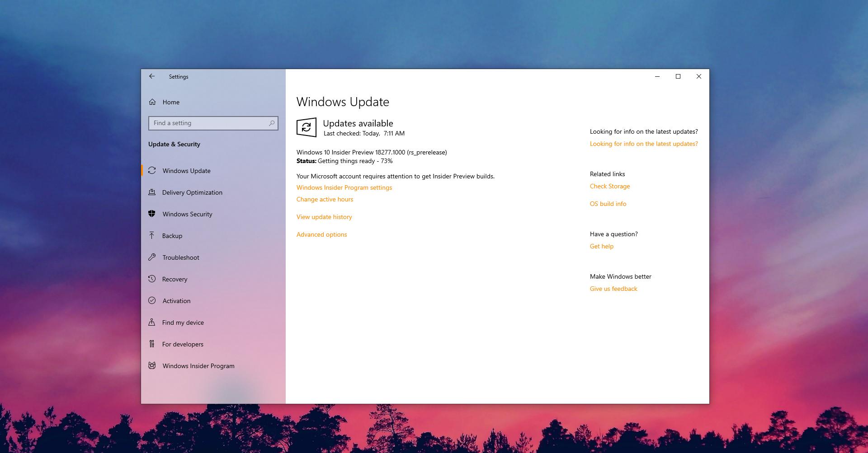Click the Microsoft account requires attention message
This screenshot has width=868, height=453.
pyautogui.click(x=396, y=176)
